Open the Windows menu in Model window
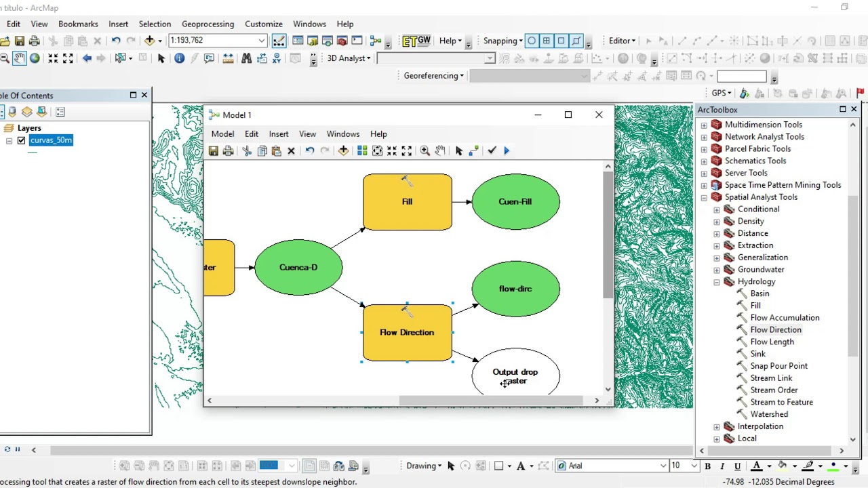 pos(343,134)
